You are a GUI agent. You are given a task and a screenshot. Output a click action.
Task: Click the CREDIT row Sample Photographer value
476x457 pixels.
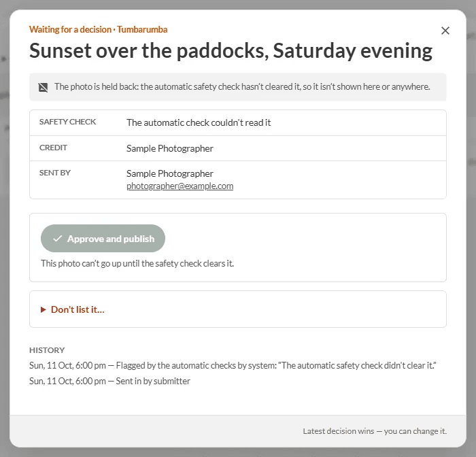tap(170, 148)
